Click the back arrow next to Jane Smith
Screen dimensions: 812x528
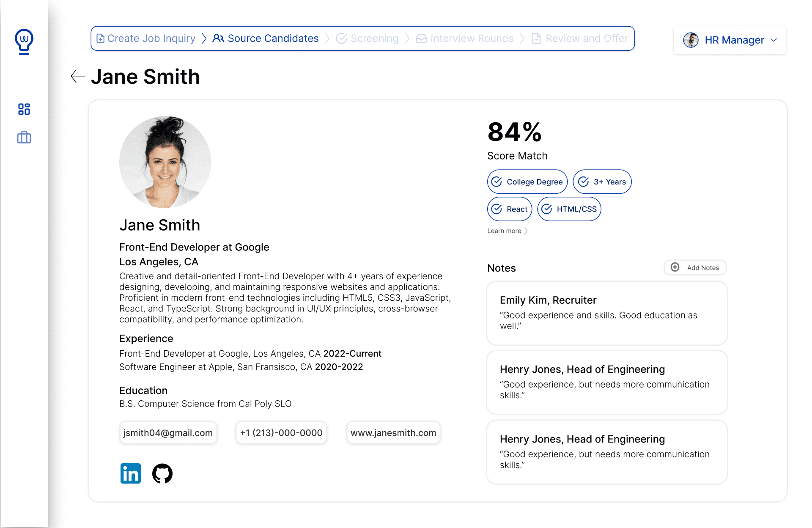tap(77, 77)
